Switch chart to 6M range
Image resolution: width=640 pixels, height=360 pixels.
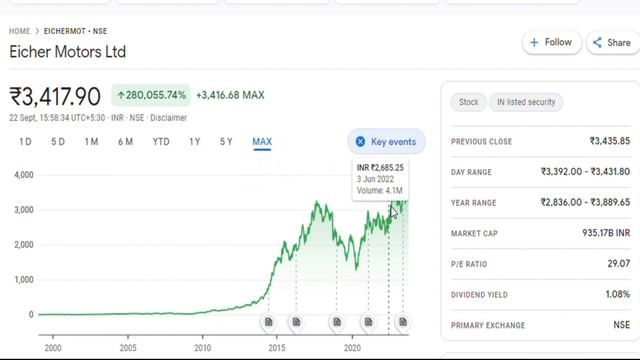[x=125, y=142]
